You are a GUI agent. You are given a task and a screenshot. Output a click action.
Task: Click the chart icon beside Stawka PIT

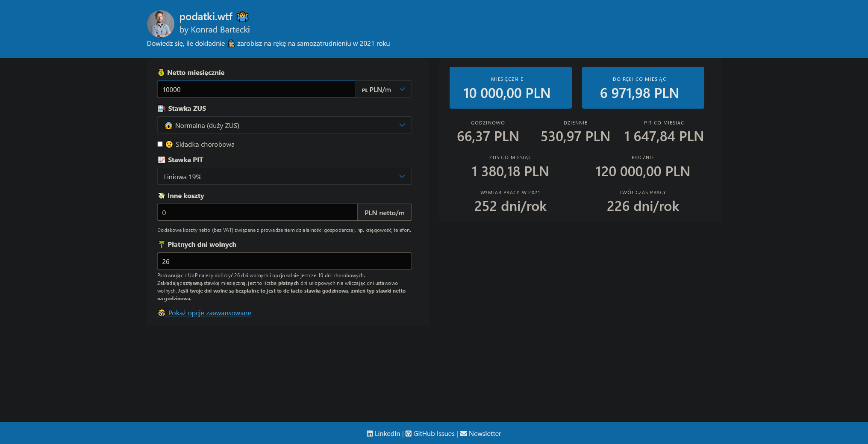coord(162,160)
